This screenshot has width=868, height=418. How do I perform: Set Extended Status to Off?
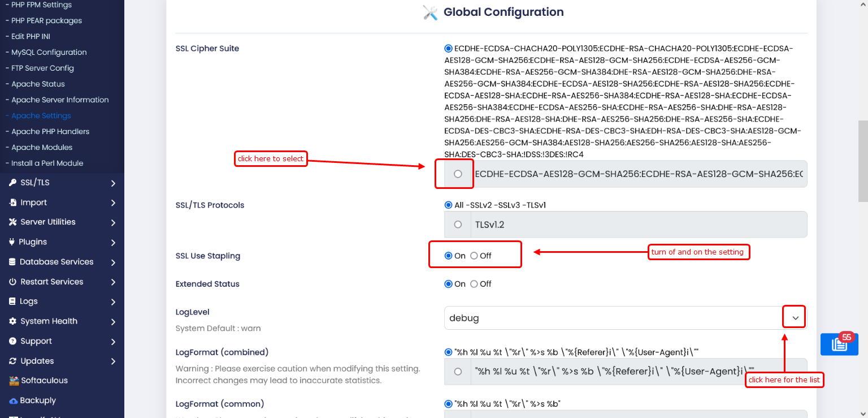click(474, 284)
